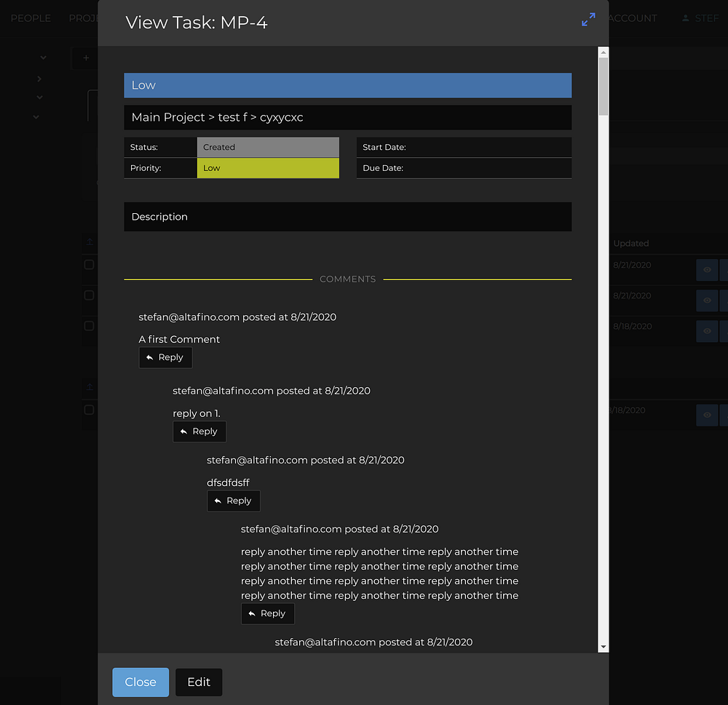Open the ACCOUNT menu in top navigation
The height and width of the screenshot is (705, 728).
(x=632, y=18)
